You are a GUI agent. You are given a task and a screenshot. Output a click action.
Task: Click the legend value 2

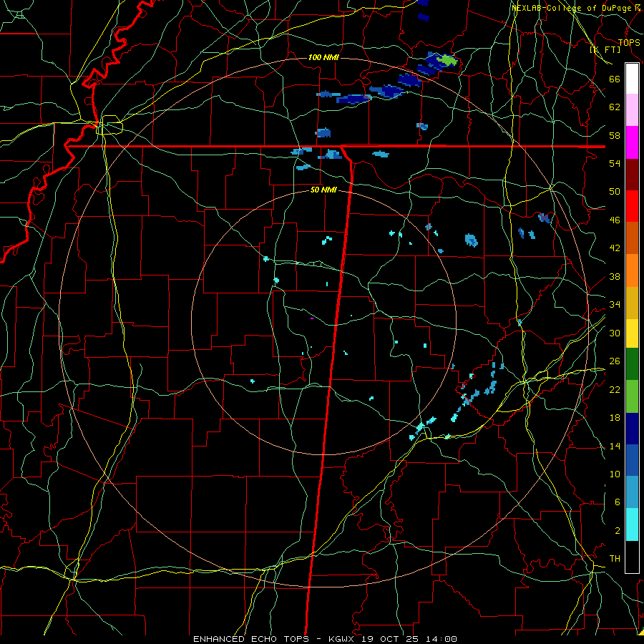point(618,531)
